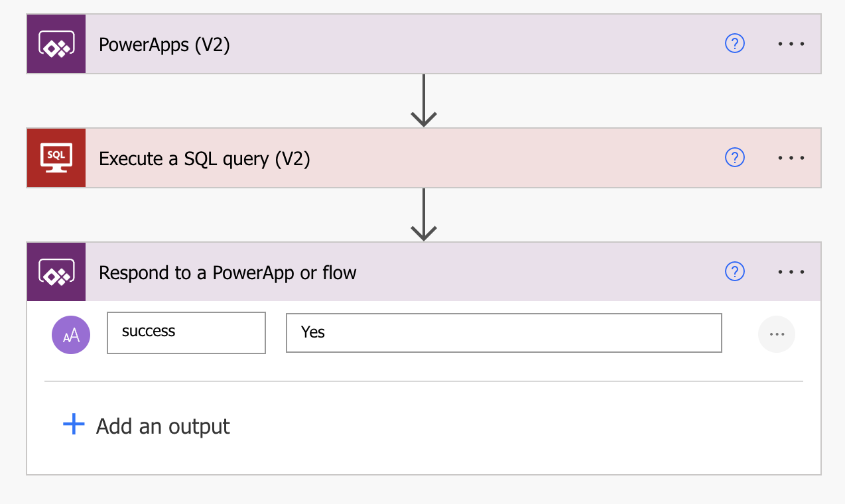This screenshot has height=504, width=845.
Task: Open the Respond action's ellipsis menu
Action: pos(791,273)
